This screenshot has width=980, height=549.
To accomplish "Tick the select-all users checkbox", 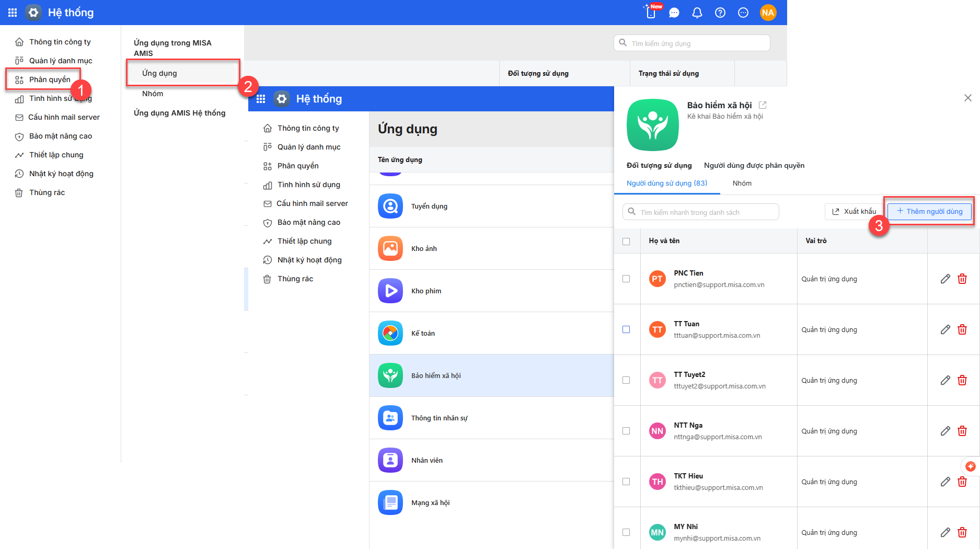I will point(626,241).
